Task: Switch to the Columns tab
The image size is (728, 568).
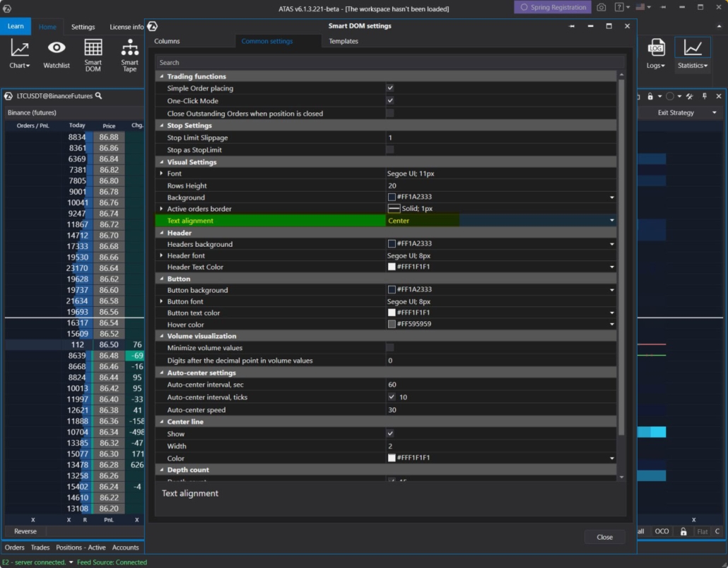Action: click(166, 41)
